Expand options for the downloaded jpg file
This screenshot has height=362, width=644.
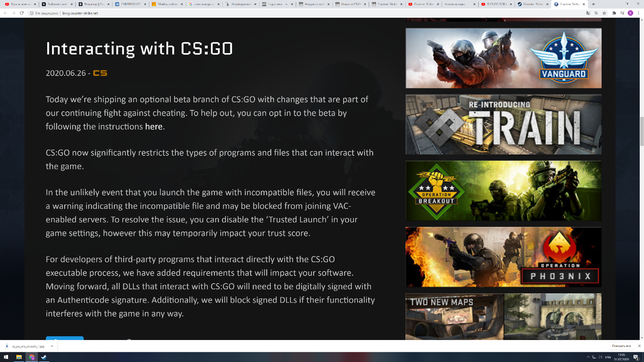click(53, 346)
